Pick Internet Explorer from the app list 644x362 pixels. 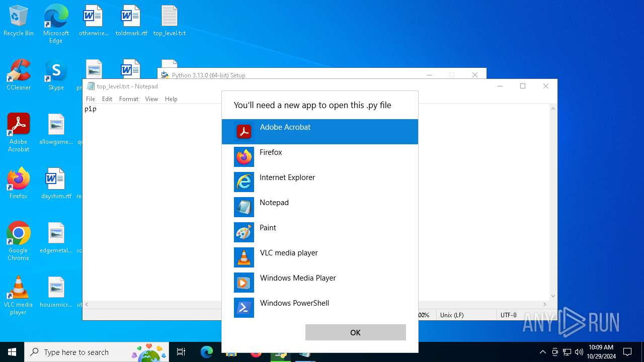(319, 182)
